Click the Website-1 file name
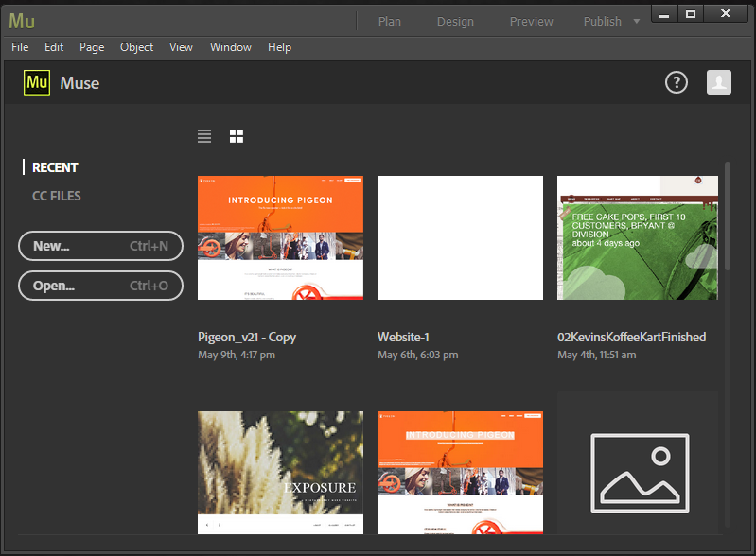756x556 pixels. point(404,337)
